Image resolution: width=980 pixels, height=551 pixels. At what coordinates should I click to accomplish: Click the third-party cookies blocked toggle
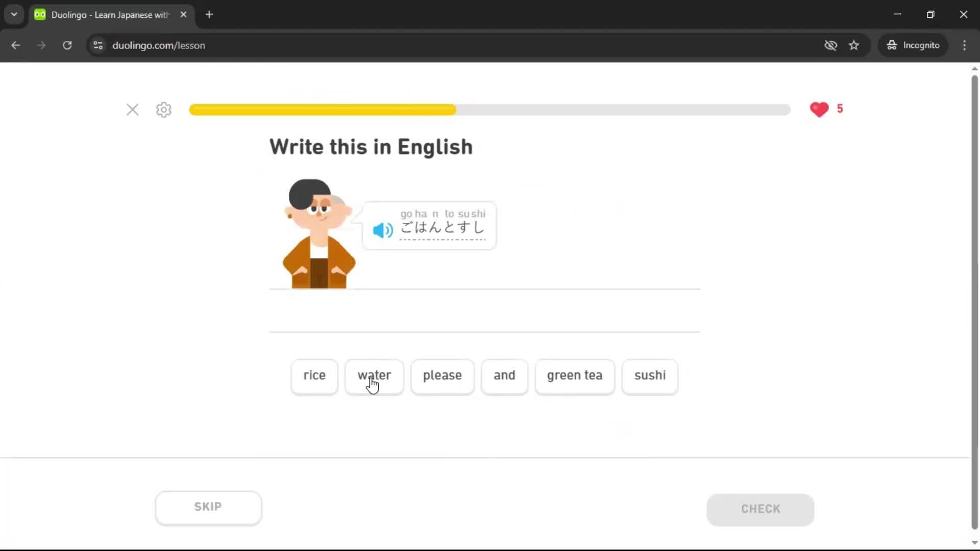tap(830, 45)
